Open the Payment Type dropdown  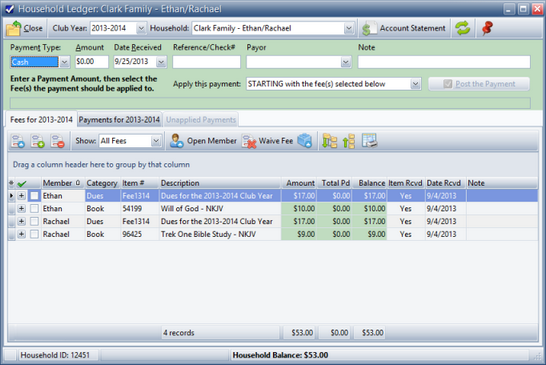tap(64, 62)
